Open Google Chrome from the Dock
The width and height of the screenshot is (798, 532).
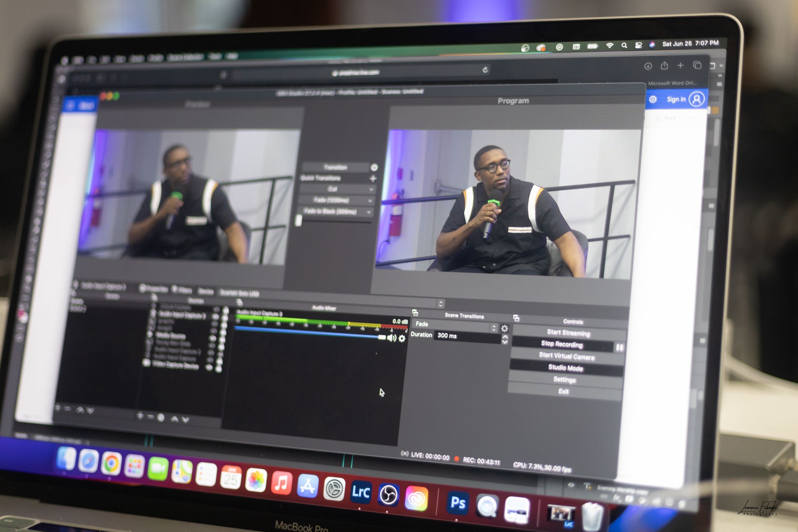point(111,463)
